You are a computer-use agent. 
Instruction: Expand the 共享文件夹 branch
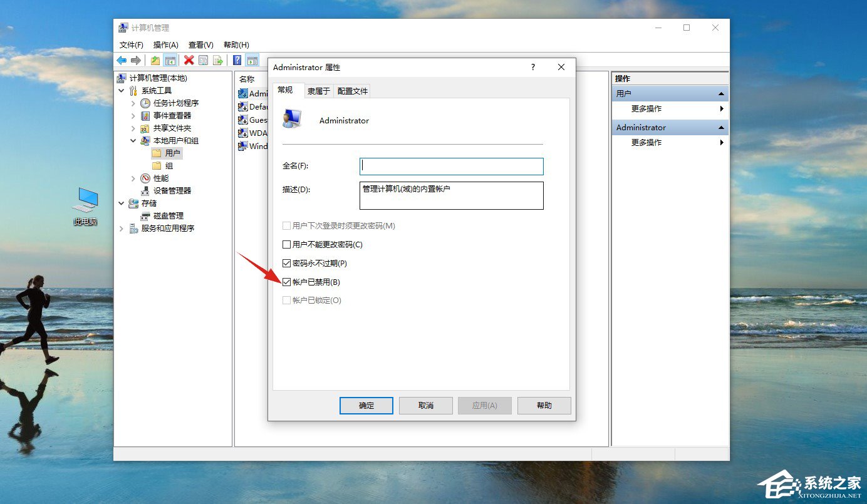coord(133,128)
